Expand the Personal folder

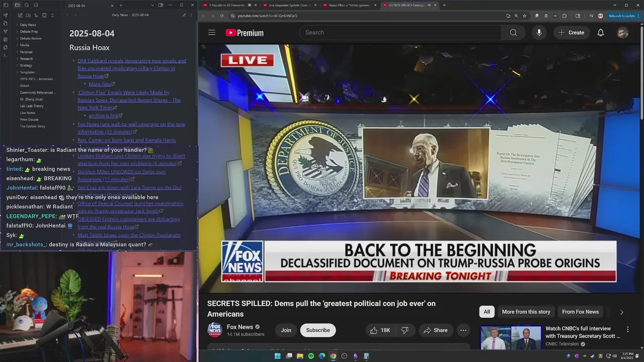tap(26, 52)
